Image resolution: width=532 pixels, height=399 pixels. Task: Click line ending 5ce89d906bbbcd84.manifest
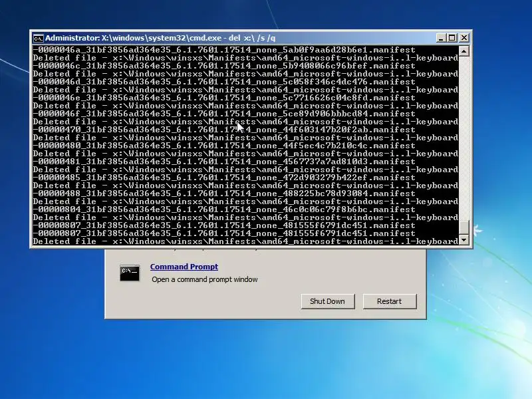pyautogui.click(x=224, y=114)
